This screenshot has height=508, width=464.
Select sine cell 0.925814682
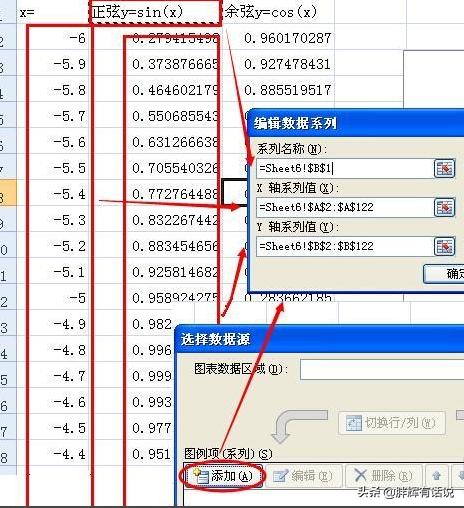coord(155,272)
